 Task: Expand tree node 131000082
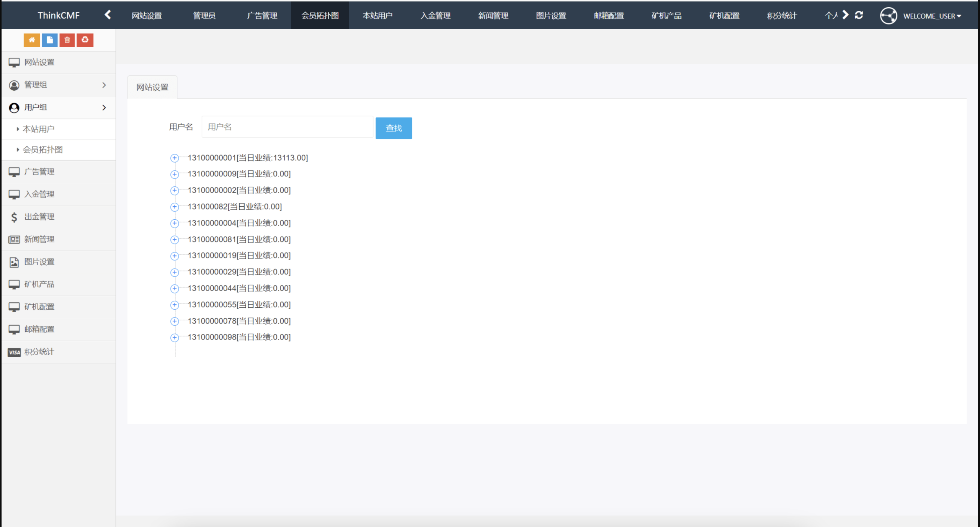pos(175,207)
